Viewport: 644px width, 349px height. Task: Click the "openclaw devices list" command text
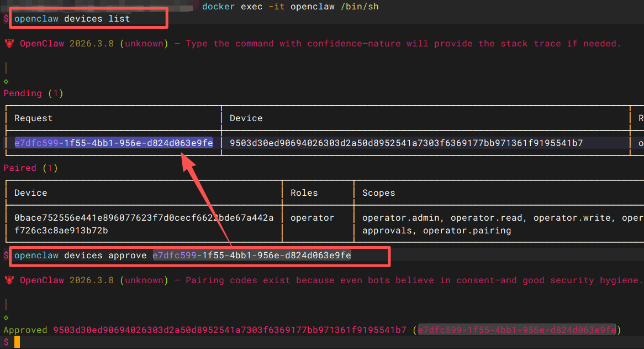tap(72, 19)
